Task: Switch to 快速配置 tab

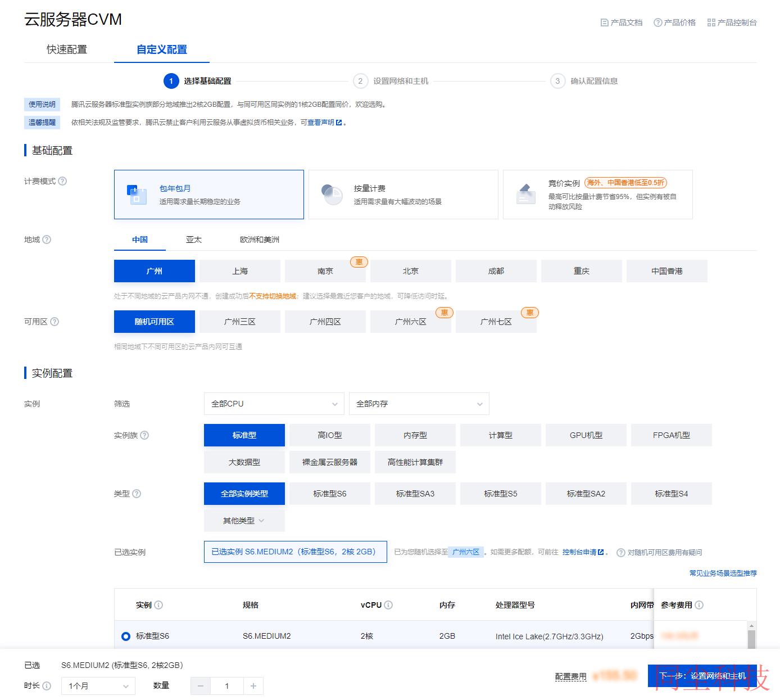Action: click(x=67, y=49)
